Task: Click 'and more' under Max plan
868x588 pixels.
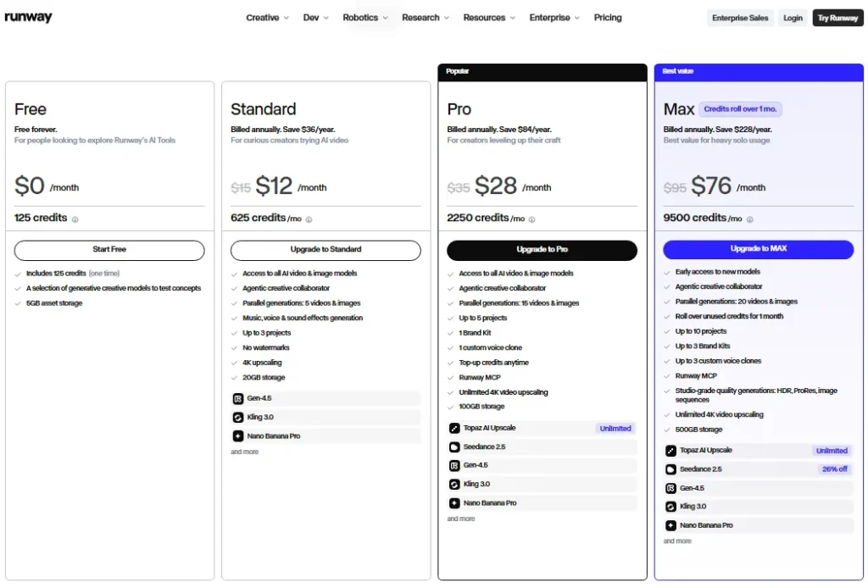Action: tap(677, 541)
